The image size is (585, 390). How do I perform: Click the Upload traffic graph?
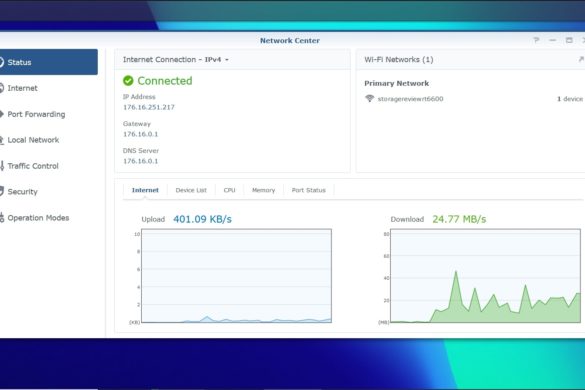[236, 276]
